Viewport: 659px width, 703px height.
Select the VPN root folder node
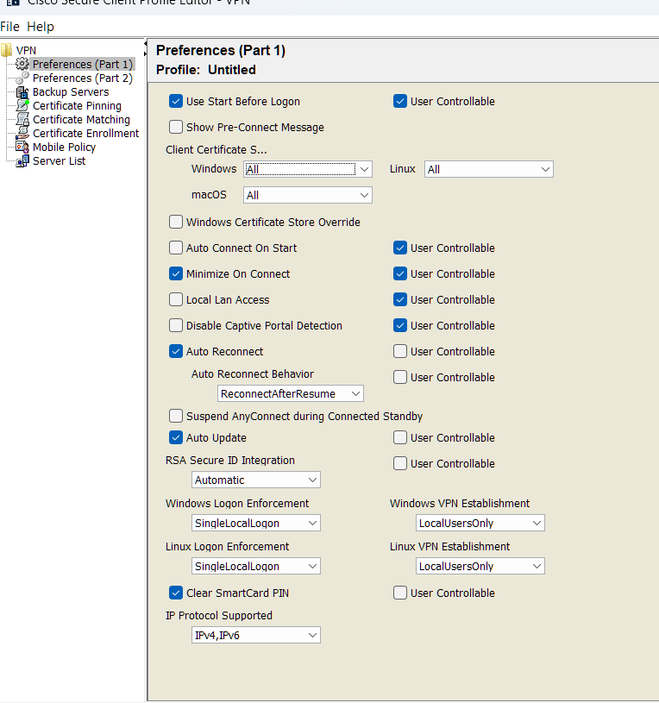pyautogui.click(x=25, y=50)
